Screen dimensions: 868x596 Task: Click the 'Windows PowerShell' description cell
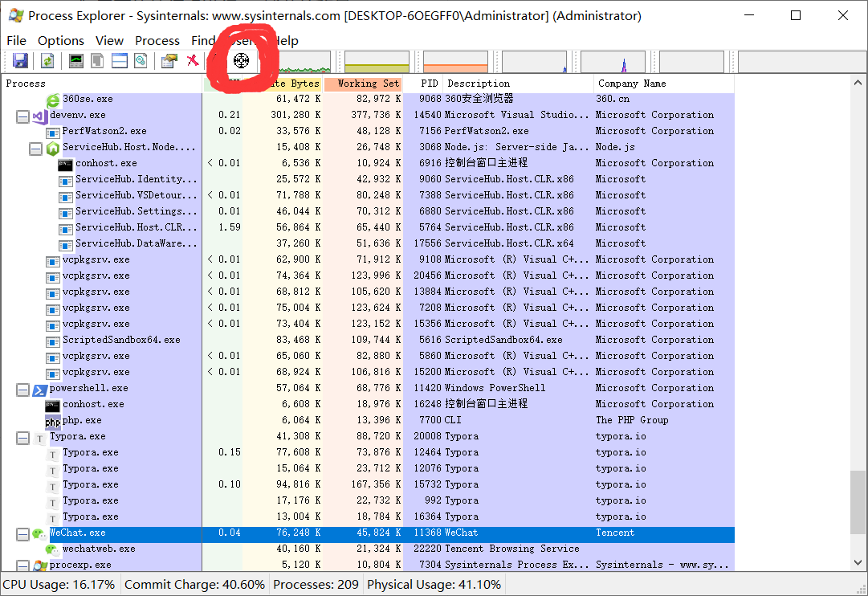pyautogui.click(x=495, y=388)
